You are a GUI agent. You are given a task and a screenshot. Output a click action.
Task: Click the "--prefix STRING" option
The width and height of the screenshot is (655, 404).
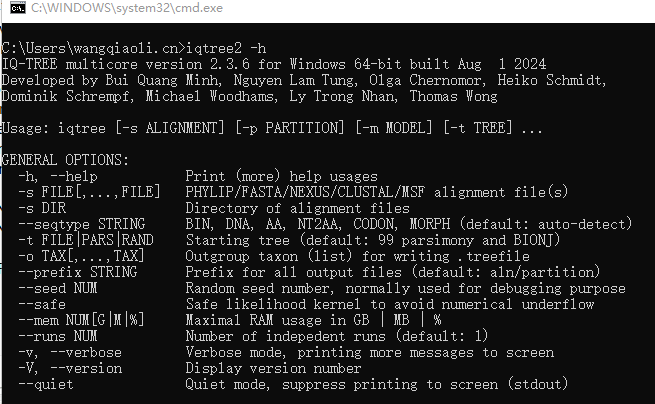click(78, 272)
